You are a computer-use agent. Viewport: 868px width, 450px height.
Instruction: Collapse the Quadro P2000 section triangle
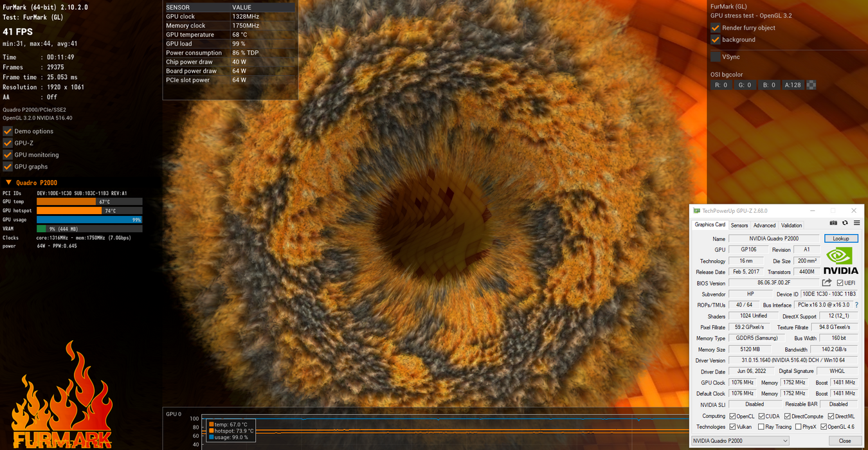8,183
